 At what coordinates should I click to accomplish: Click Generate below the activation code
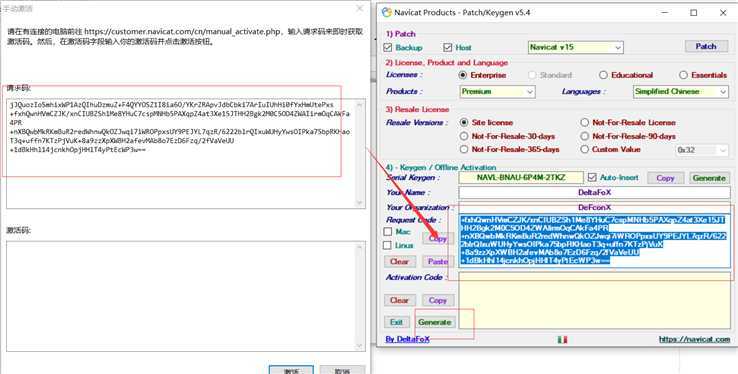[x=434, y=322]
